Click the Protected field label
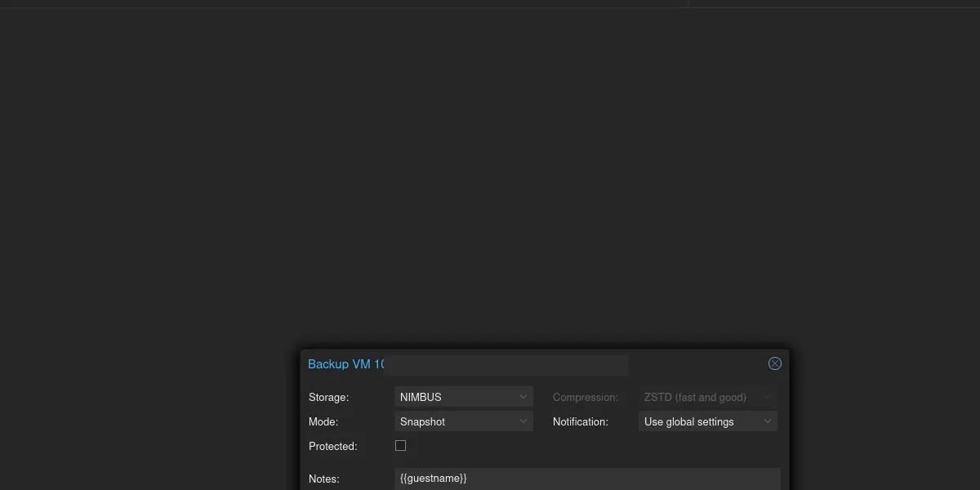Screen dimensions: 980x490 [x=332, y=446]
